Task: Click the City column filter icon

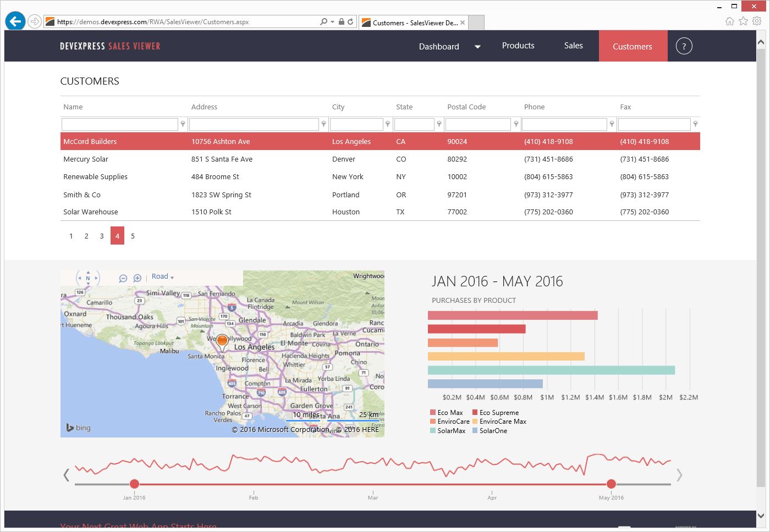Action: [x=387, y=124]
